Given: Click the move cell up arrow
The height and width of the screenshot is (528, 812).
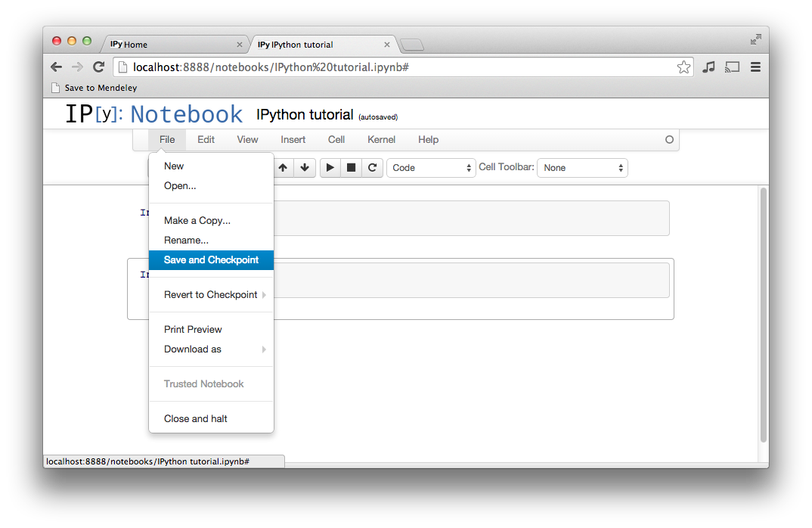Looking at the screenshot, I should (283, 168).
